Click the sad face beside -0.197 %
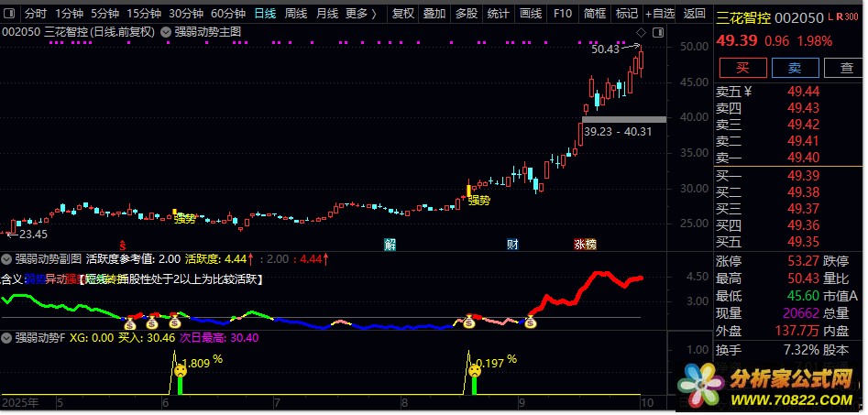 coord(475,371)
